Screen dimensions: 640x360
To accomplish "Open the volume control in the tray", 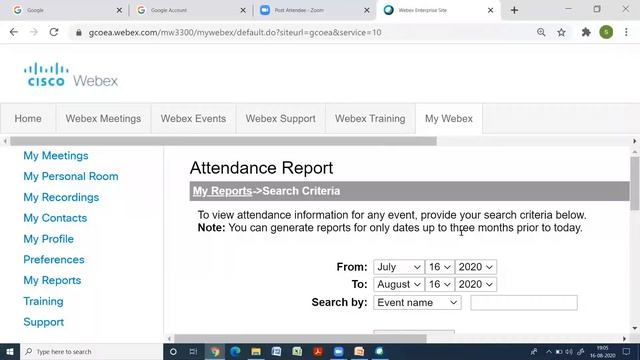I will [x=569, y=351].
